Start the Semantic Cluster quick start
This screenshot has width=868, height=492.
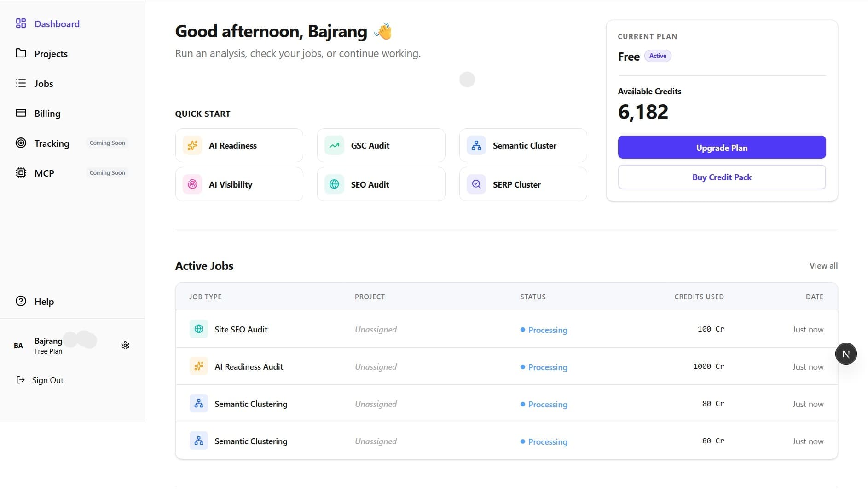(x=523, y=145)
